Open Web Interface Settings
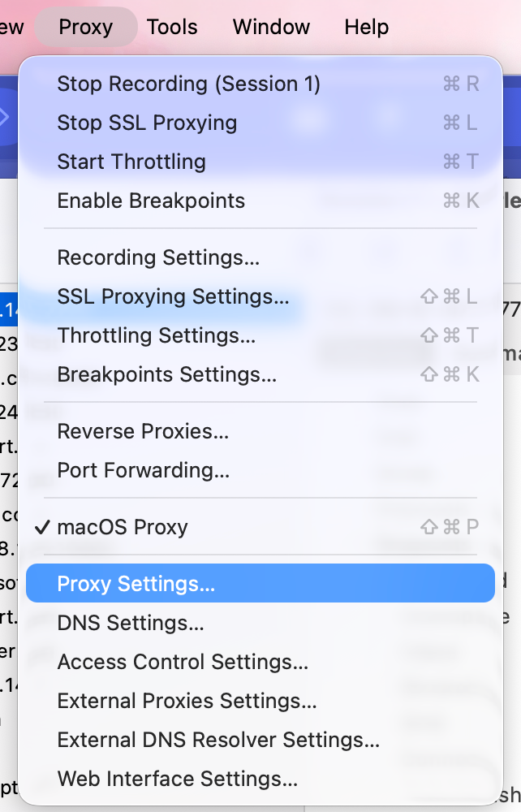521x812 pixels. (177, 779)
